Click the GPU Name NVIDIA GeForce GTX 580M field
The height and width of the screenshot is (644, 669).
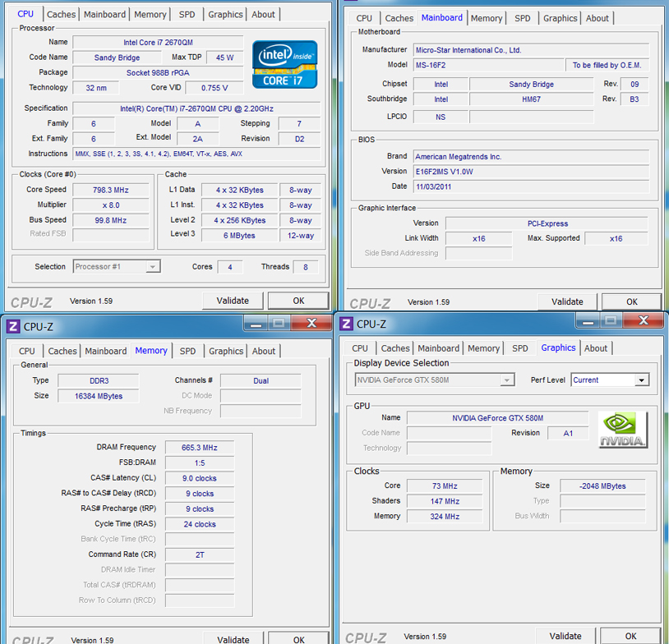[x=497, y=418]
